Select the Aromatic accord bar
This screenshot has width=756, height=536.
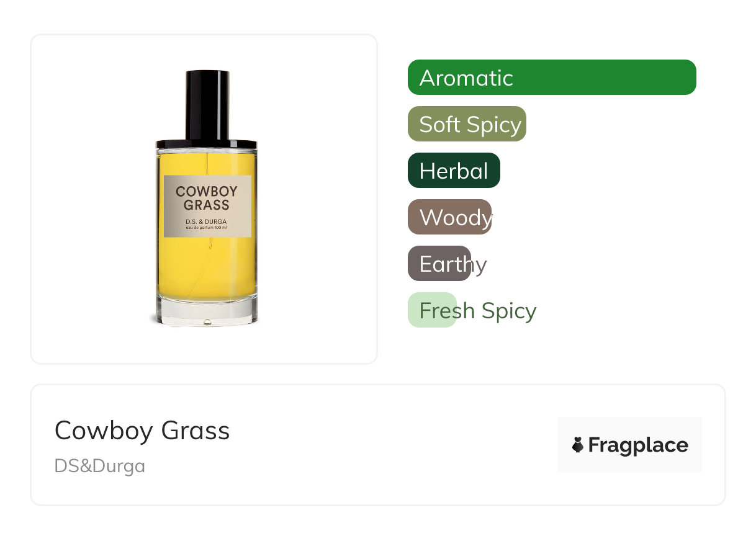click(x=552, y=78)
